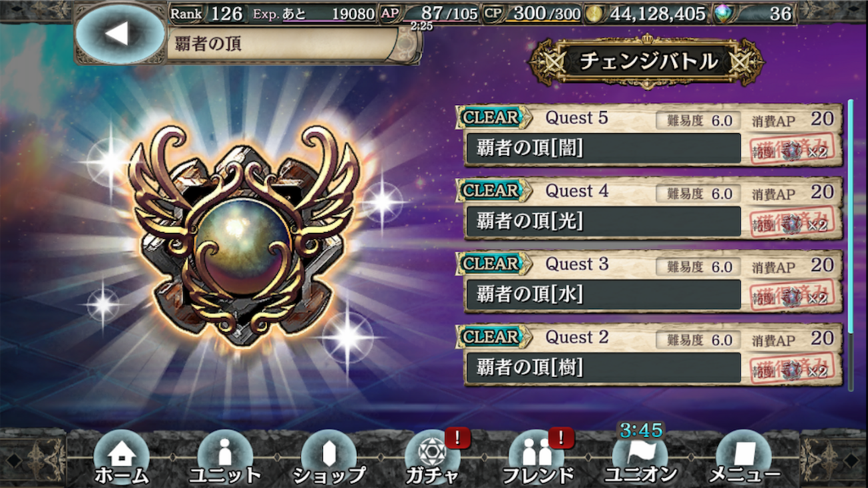Tap the gold coin currency icon

coord(594,13)
